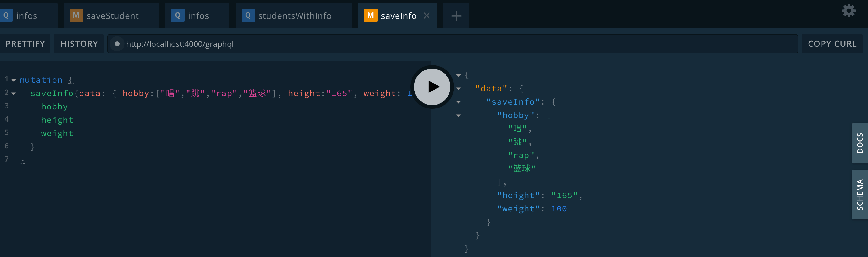The image size is (868, 257).
Task: Click the COPY CURL button
Action: pos(832,44)
